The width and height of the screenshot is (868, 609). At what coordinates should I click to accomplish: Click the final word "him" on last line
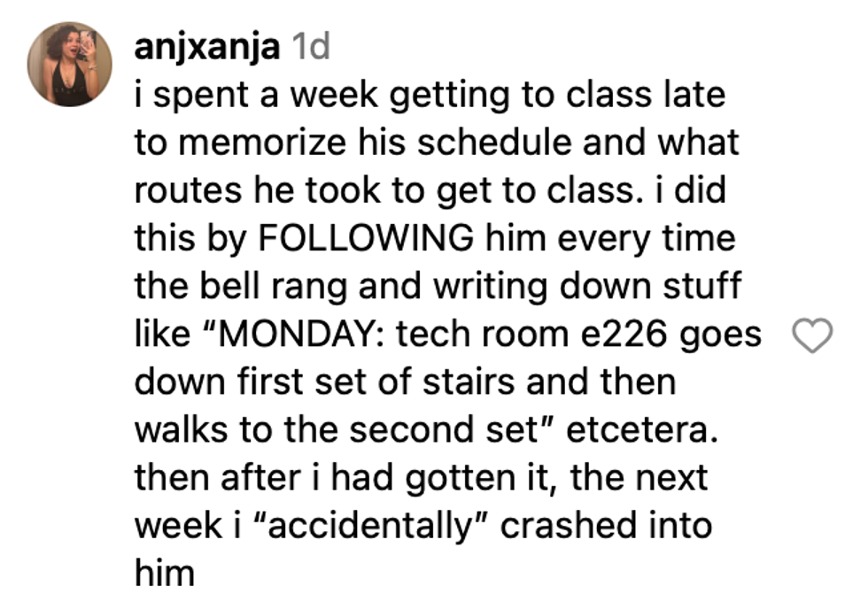point(164,574)
